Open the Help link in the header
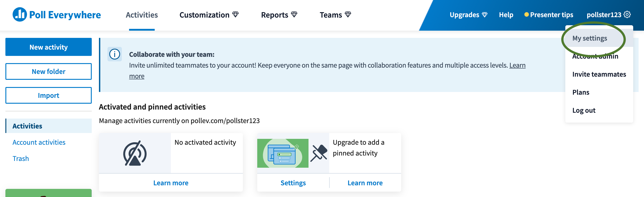Screen dimensions: 644x197 (x=506, y=15)
